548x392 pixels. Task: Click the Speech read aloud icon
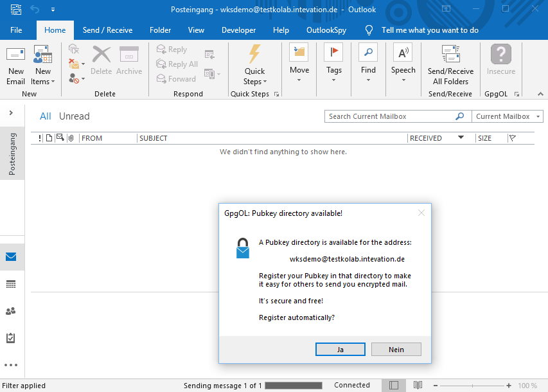coord(403,53)
